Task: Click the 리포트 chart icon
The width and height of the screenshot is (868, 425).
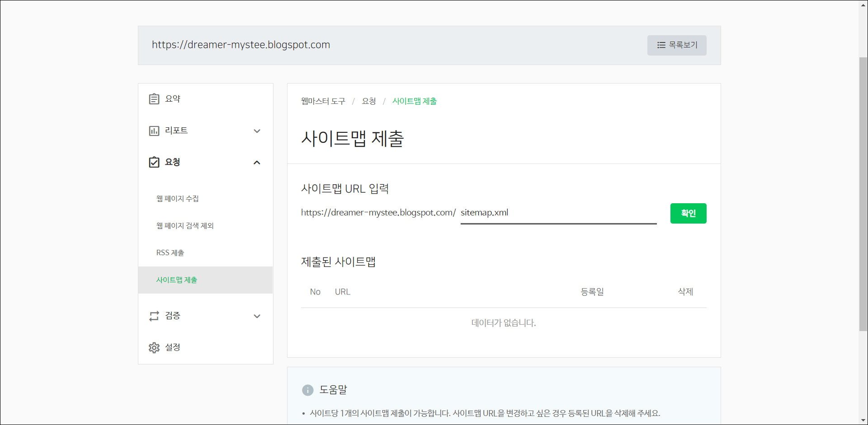Action: 154,131
